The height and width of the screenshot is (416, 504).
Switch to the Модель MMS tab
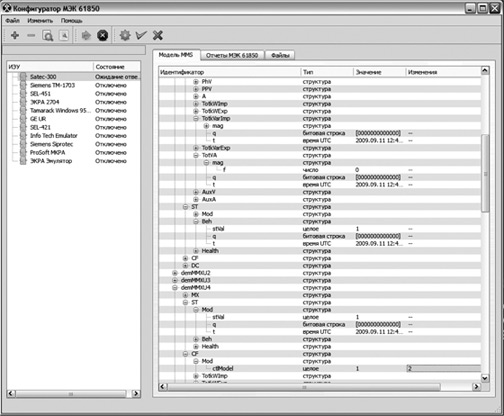176,55
